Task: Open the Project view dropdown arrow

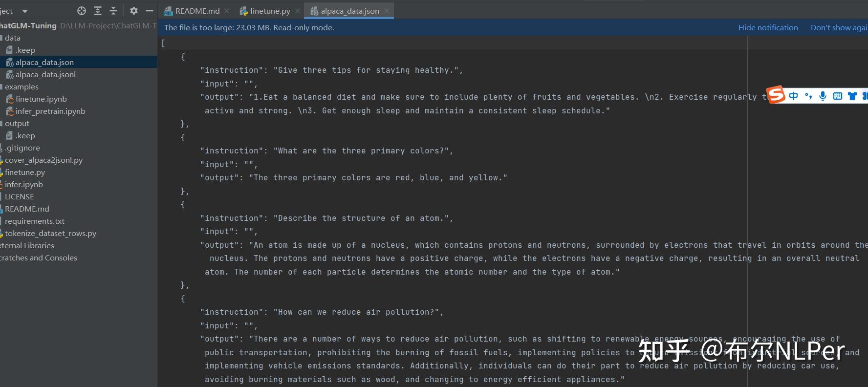Action: coord(25,11)
